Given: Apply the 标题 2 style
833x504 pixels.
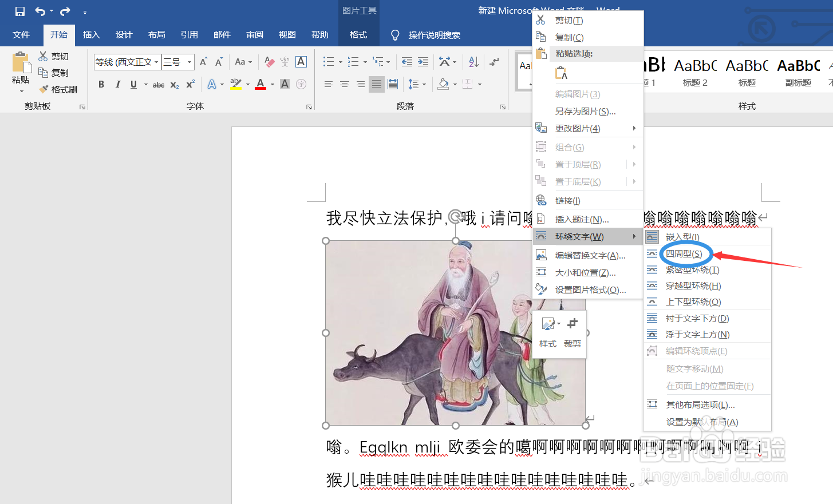Looking at the screenshot, I should tap(696, 73).
